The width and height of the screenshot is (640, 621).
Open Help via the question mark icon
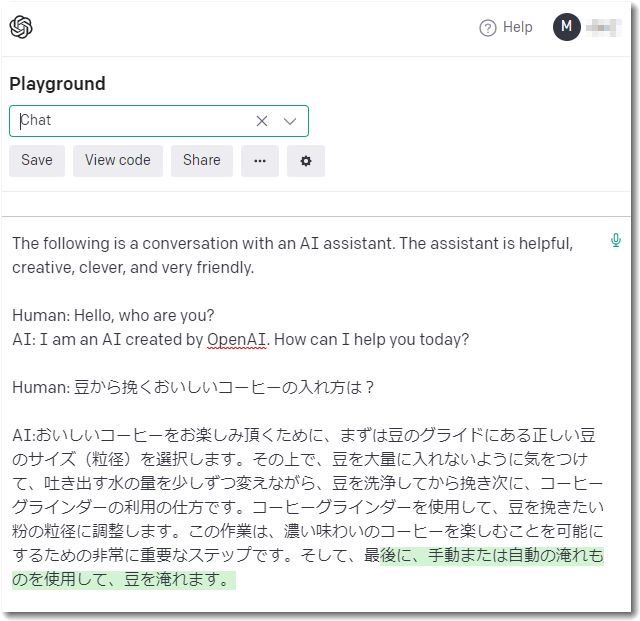tap(487, 28)
